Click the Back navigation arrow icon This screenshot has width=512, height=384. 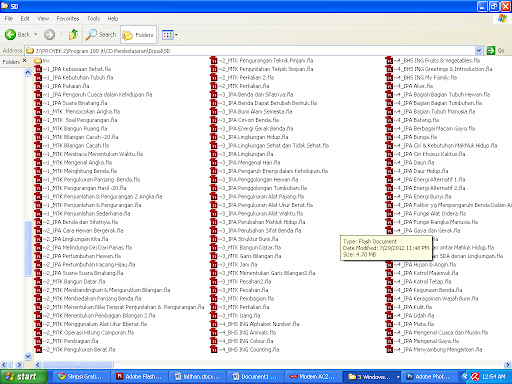(x=10, y=34)
